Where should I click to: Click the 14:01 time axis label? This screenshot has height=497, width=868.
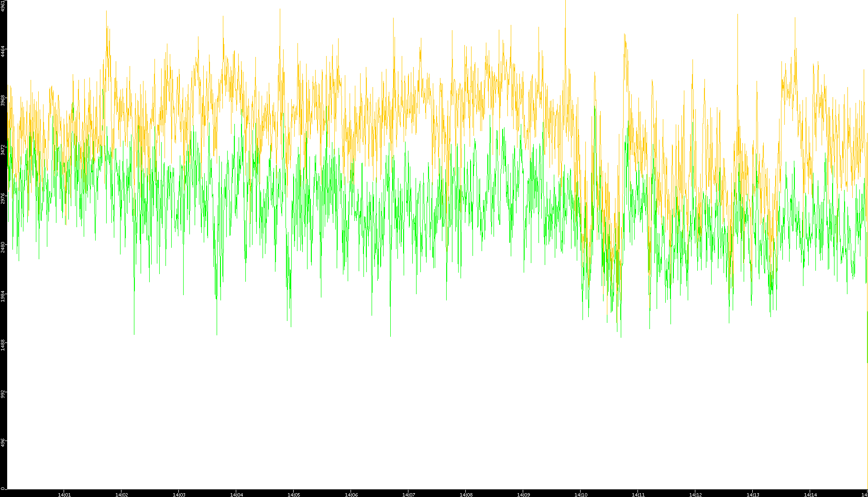click(64, 495)
